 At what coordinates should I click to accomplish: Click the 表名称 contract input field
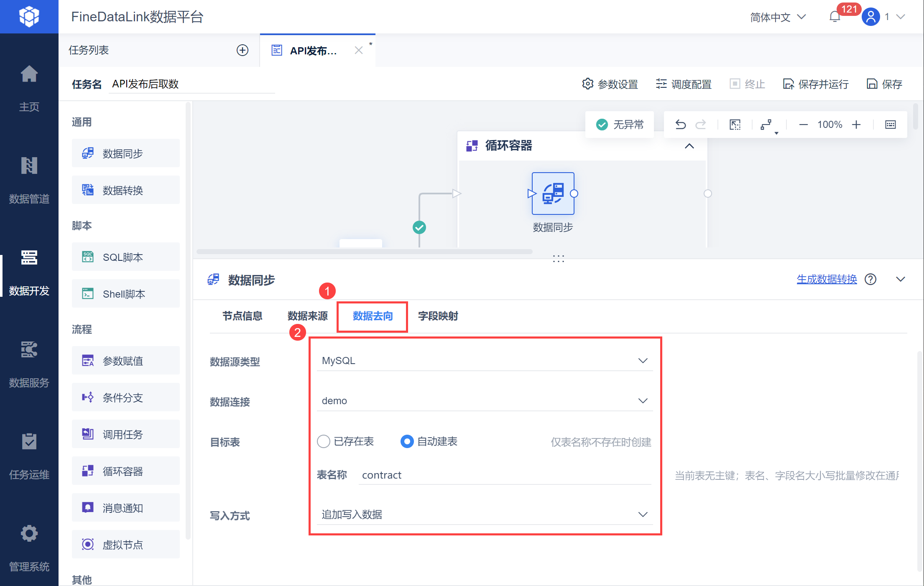pyautogui.click(x=504, y=475)
